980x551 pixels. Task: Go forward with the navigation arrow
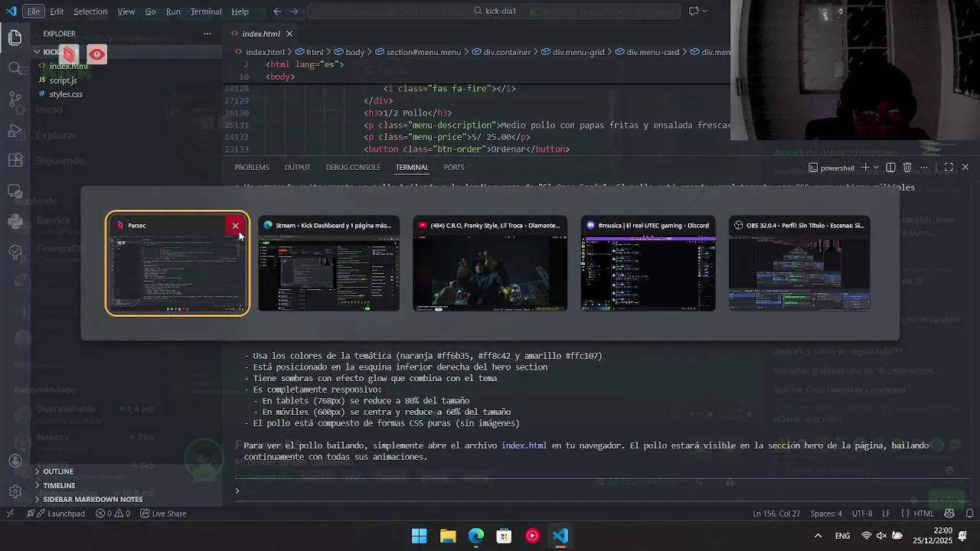coord(295,11)
